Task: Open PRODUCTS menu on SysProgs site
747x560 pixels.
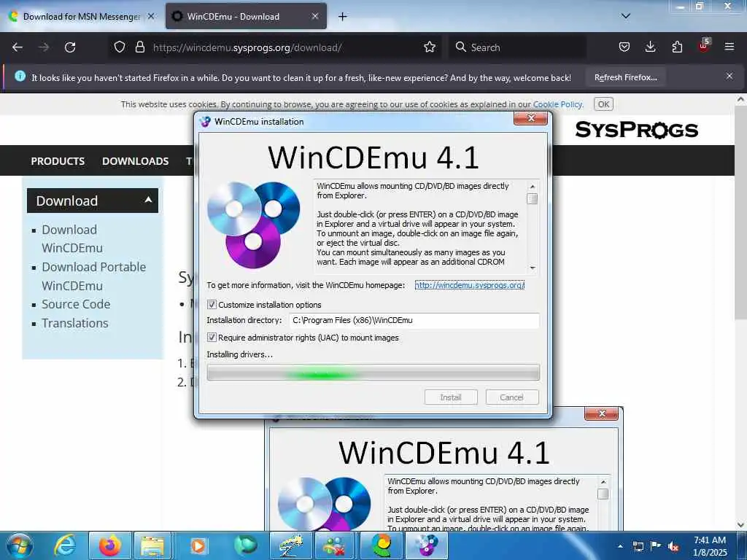Action: coord(58,161)
